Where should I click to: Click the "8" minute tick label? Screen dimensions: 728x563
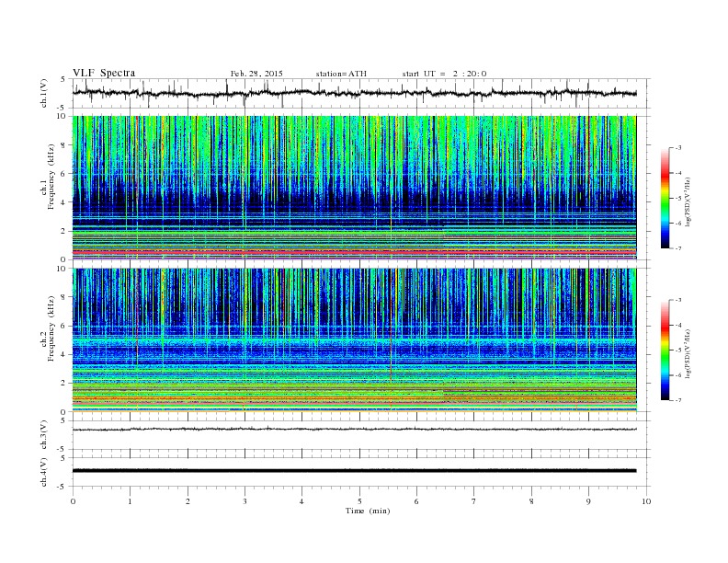point(531,501)
